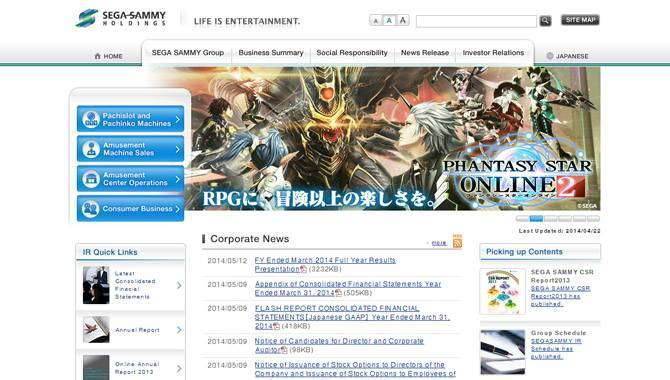Click the Consumer Business round icon
670x380 pixels.
[x=91, y=209]
